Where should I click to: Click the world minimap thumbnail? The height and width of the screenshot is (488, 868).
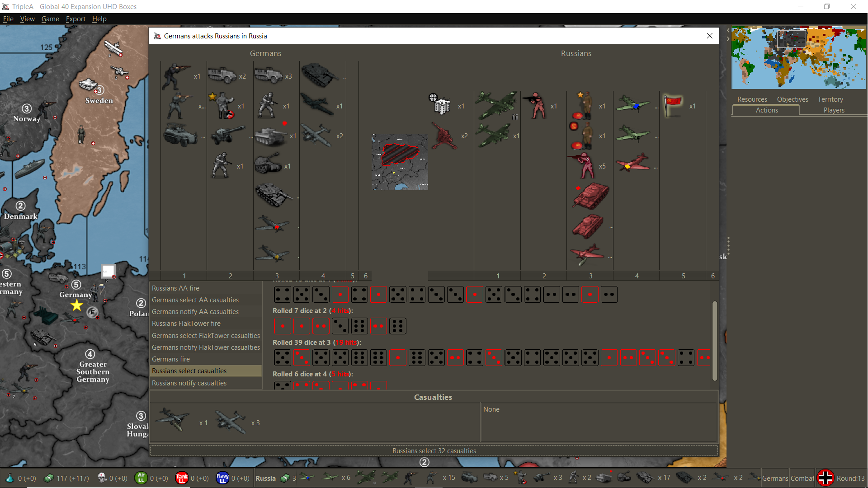(798, 57)
